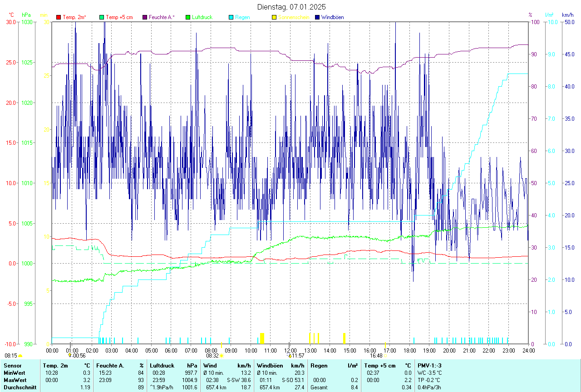
Task: Click the average temperature value '1.19'
Action: (85, 387)
